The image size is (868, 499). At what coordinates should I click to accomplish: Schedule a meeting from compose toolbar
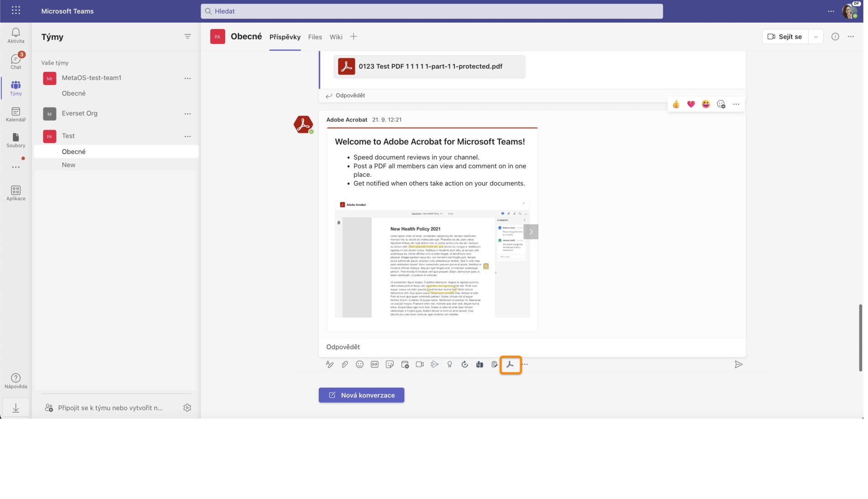click(405, 364)
